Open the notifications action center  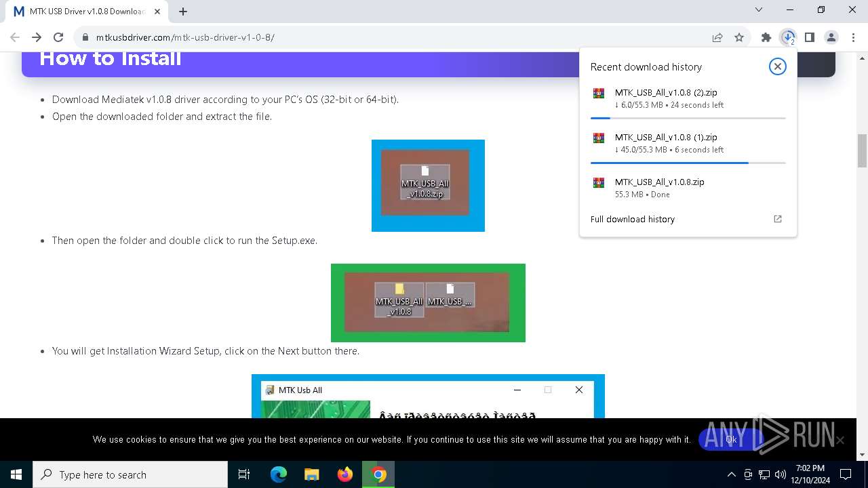(x=846, y=474)
